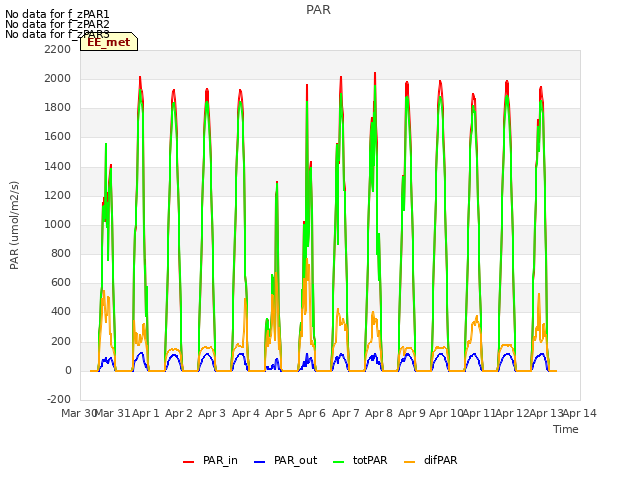Viewport: 640px width, 480px height.
Task: Click the 1000 y-axis tick label
Action: click(58, 224)
